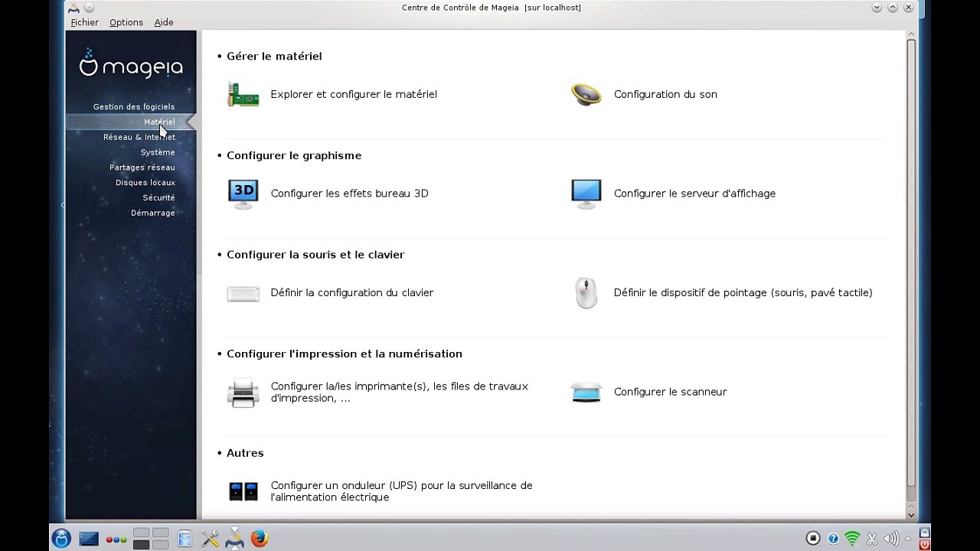This screenshot has height=551, width=980.
Task: Click the Configurer l'impression et la numérisation heading
Action: [345, 354]
